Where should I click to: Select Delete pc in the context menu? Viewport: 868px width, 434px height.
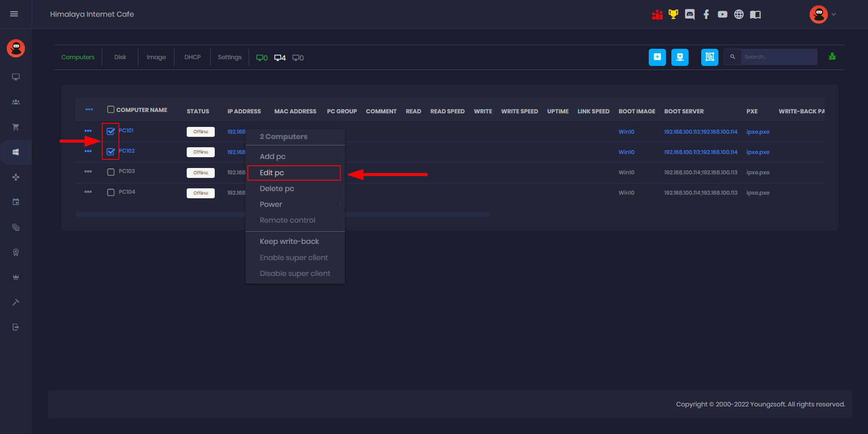(277, 188)
